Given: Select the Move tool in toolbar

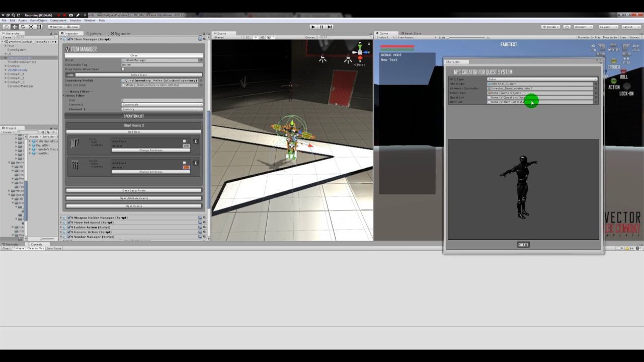Looking at the screenshot, I should tap(15, 27).
